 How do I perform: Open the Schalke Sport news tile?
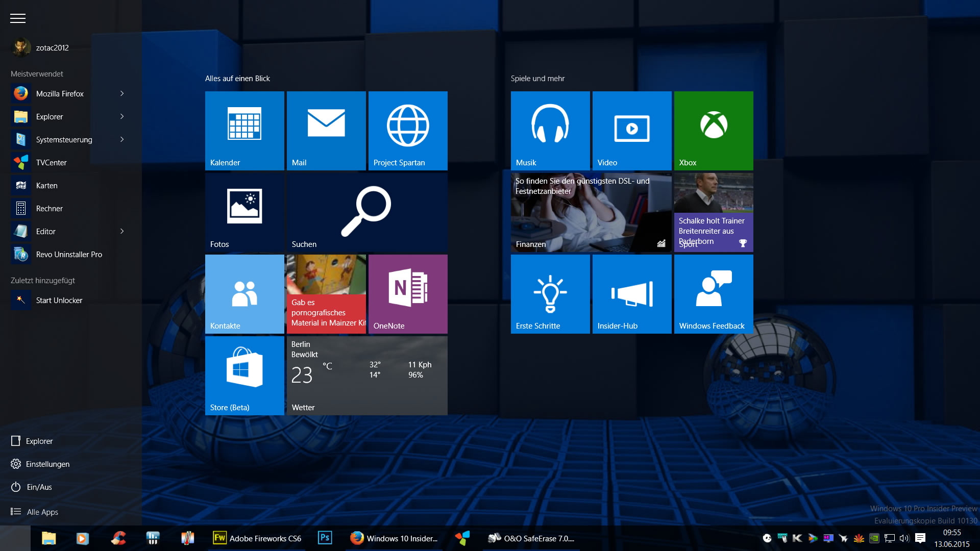click(713, 212)
